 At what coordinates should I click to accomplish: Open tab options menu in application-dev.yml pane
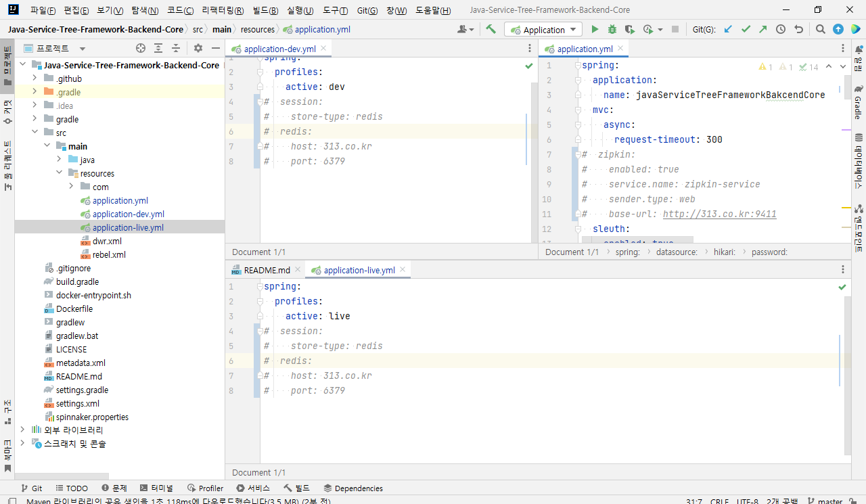tap(530, 49)
